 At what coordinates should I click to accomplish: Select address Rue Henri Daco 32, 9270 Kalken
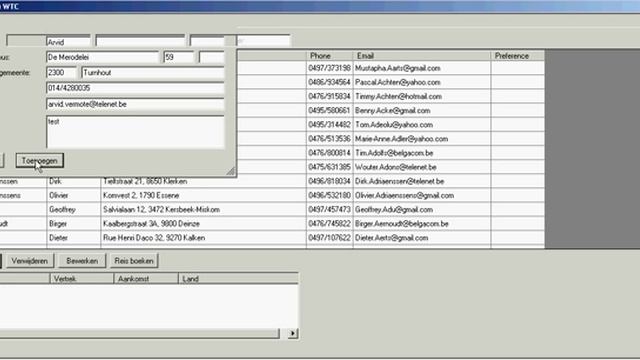[154, 238]
